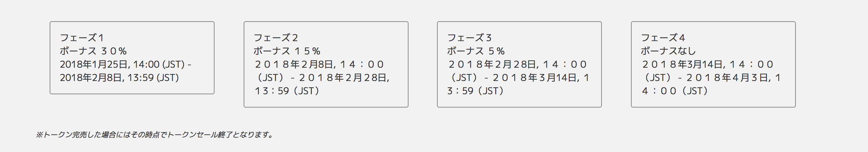Click phase 4 start date 2018年3月14日
The height and width of the screenshot is (152, 868).
pyautogui.click(x=684, y=64)
